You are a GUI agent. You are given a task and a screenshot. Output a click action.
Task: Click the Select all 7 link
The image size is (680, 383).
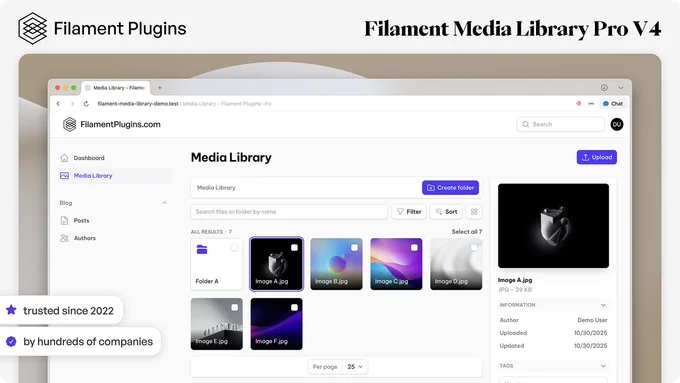coord(467,232)
